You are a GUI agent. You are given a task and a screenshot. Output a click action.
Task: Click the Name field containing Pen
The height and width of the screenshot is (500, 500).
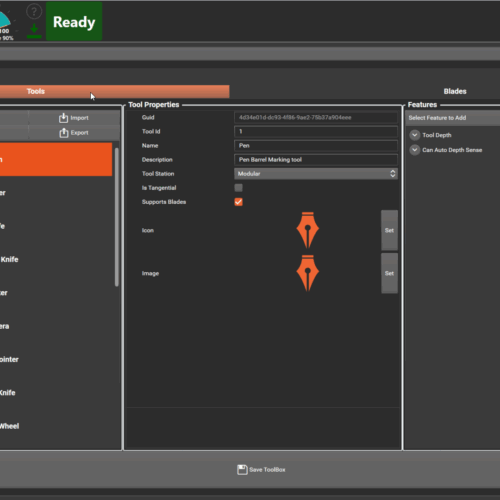tap(316, 146)
